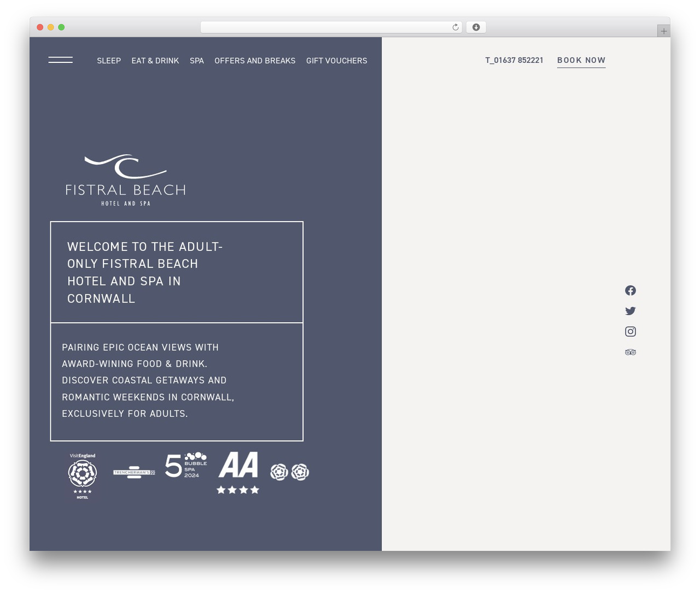Open the Eat & Drink menu item

(155, 61)
